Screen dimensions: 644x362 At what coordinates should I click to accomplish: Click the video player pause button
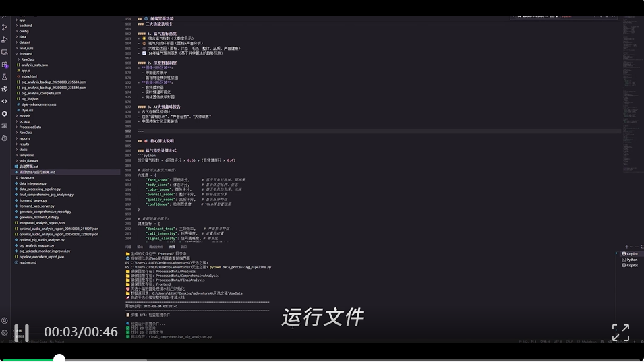click(22, 332)
